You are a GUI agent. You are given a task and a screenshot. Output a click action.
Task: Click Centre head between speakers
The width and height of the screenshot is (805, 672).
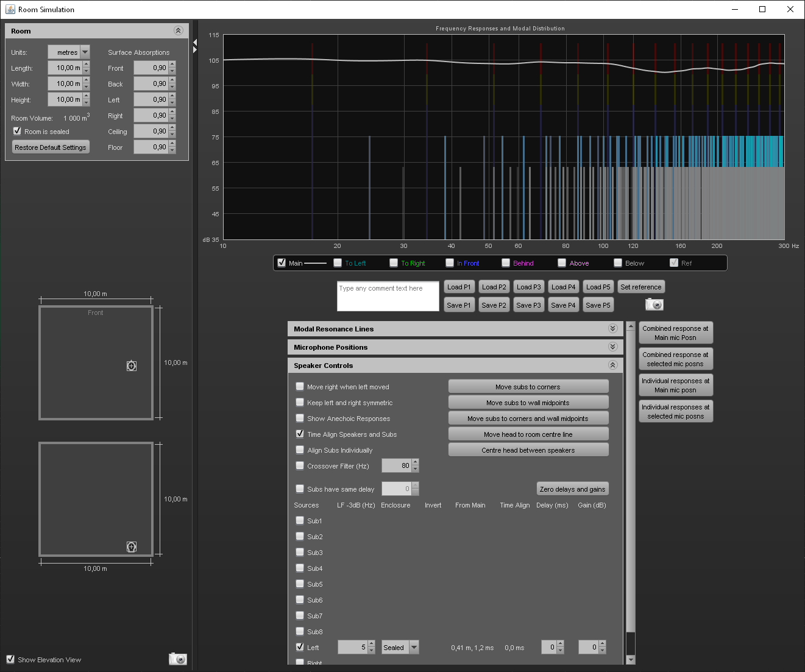pos(528,450)
